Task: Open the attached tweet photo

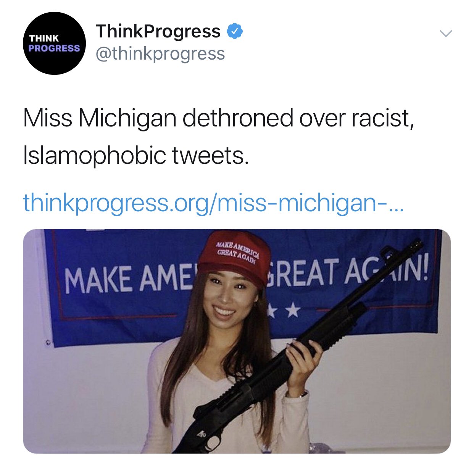Action: click(237, 341)
